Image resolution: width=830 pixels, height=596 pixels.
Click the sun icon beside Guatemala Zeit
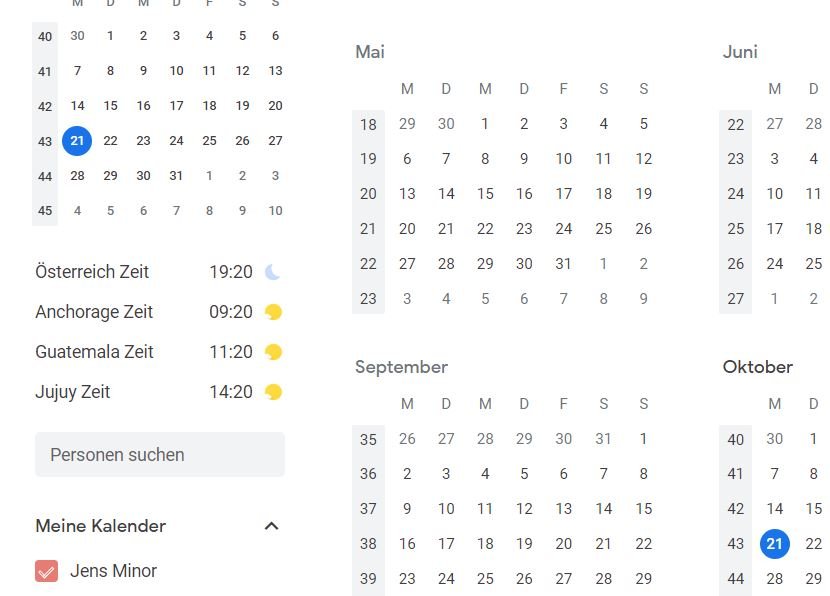(273, 352)
